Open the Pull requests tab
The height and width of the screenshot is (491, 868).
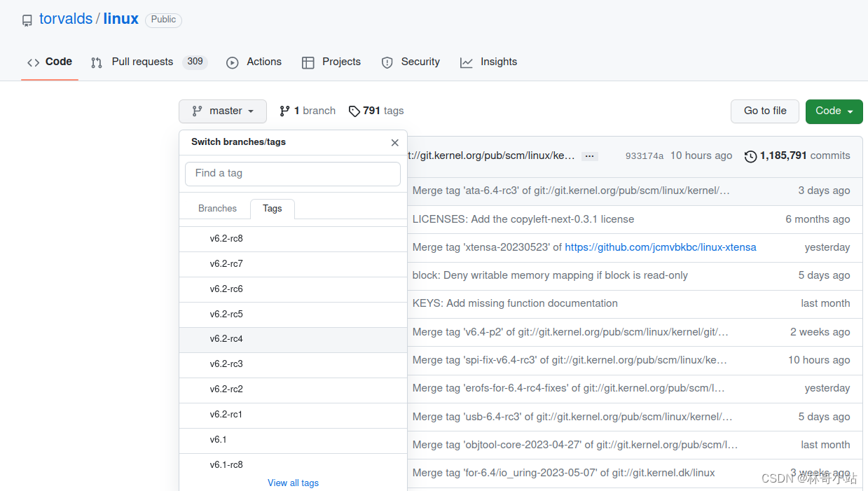tap(149, 62)
